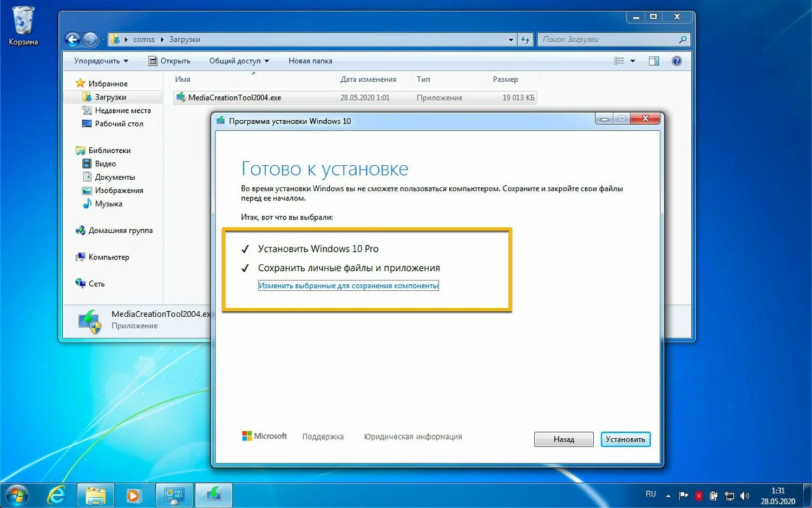Expand the address bar history dropdown
The width and height of the screenshot is (812, 508).
pos(510,40)
